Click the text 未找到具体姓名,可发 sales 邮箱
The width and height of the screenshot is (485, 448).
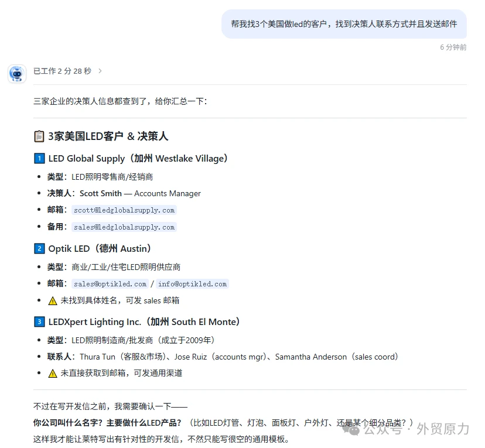[119, 300]
